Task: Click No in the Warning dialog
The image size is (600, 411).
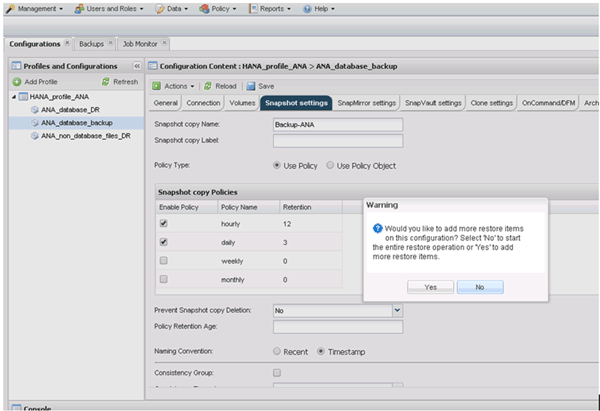Action: pos(480,286)
